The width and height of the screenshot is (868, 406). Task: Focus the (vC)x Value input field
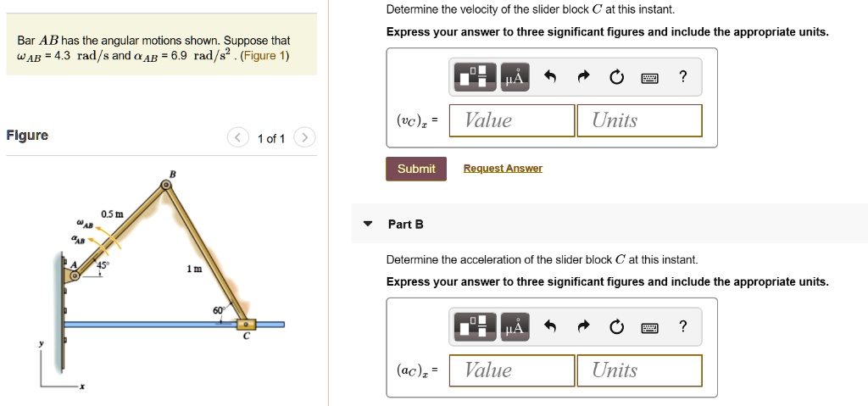(x=512, y=120)
